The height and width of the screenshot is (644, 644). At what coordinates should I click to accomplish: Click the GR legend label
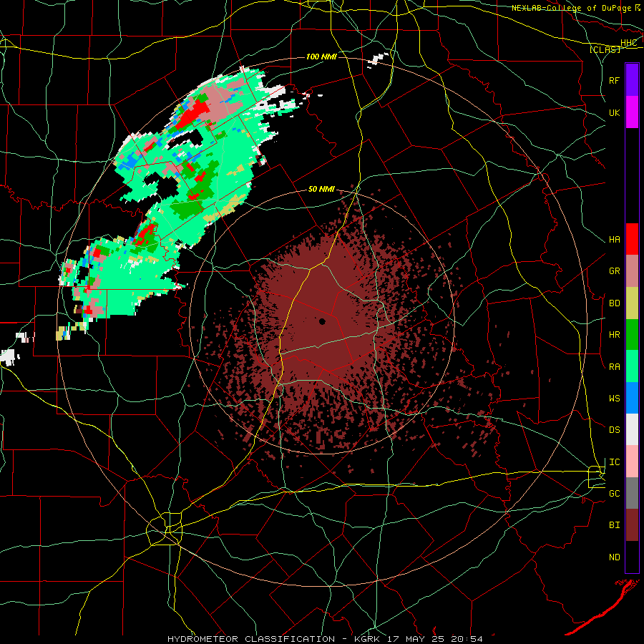pos(615,271)
